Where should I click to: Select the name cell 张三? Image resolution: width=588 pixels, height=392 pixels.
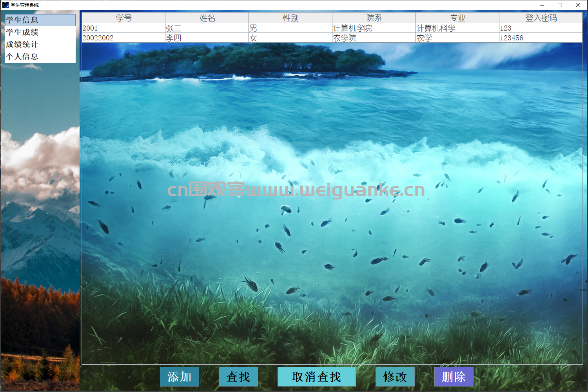[x=207, y=28]
